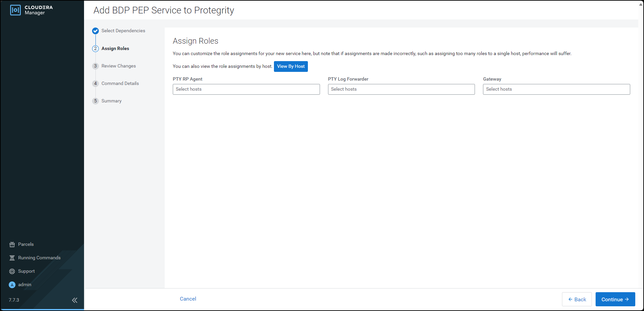644x311 pixels.
Task: Click the Cloudera Manager logo icon
Action: coord(15,10)
